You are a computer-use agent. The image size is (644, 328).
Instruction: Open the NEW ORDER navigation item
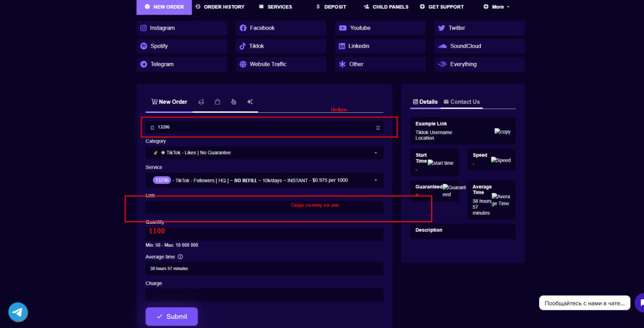(164, 7)
